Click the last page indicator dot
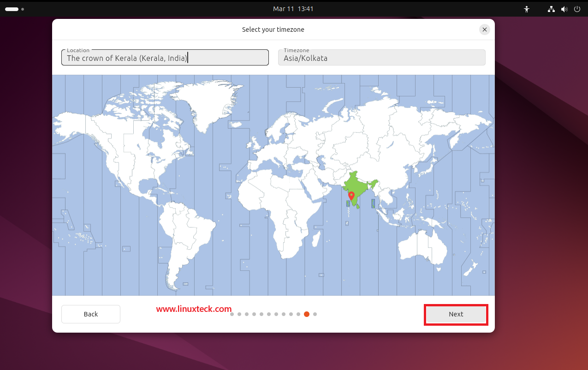The width and height of the screenshot is (588, 370). (315, 314)
